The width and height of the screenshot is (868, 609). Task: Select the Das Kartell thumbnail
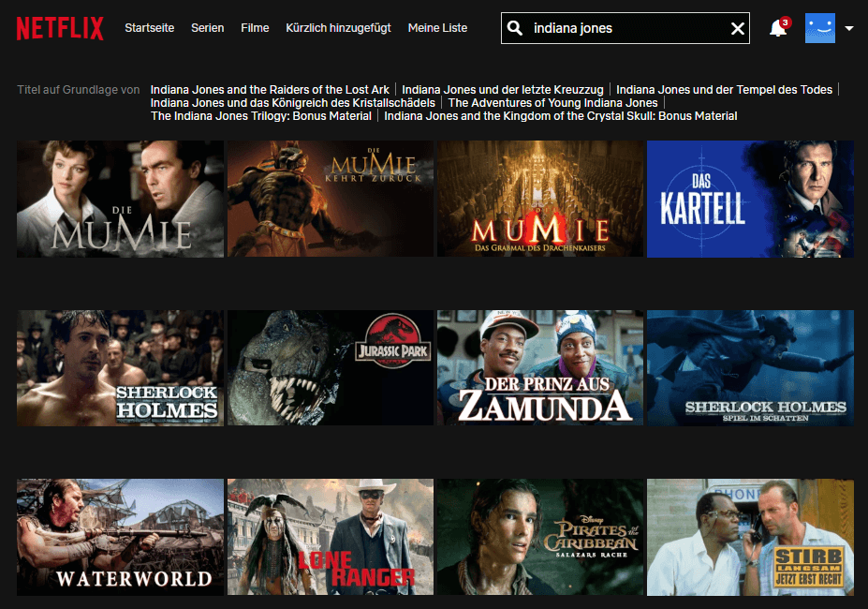(x=750, y=199)
